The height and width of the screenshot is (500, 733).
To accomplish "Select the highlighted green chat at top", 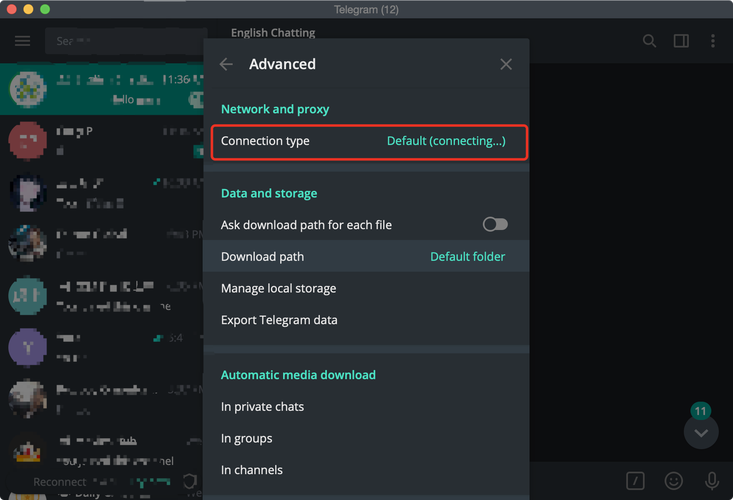I will pos(102,89).
